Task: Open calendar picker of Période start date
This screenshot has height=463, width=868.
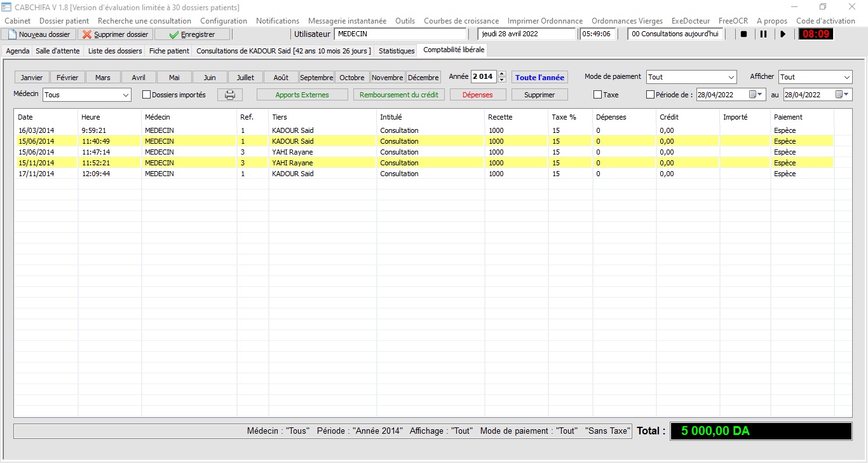Action: pos(756,95)
